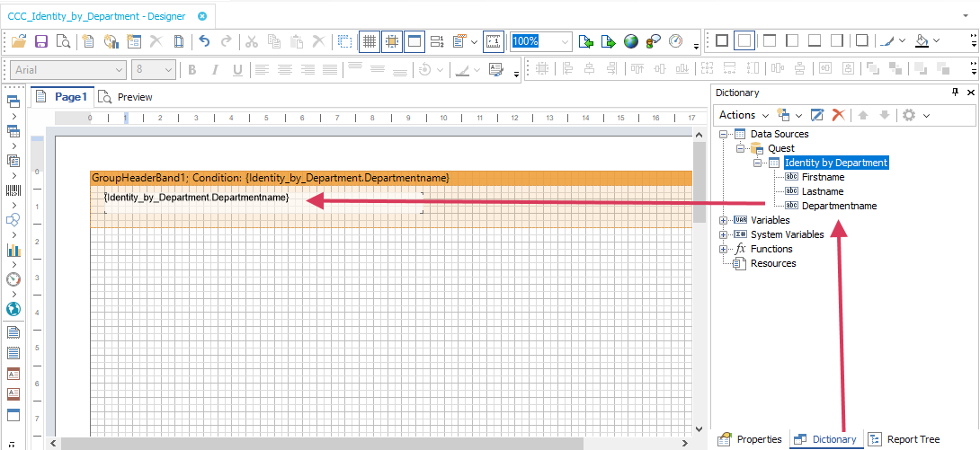Click the import page green left-arrow icon
The height and width of the screenshot is (450, 980).
pyautogui.click(x=586, y=42)
